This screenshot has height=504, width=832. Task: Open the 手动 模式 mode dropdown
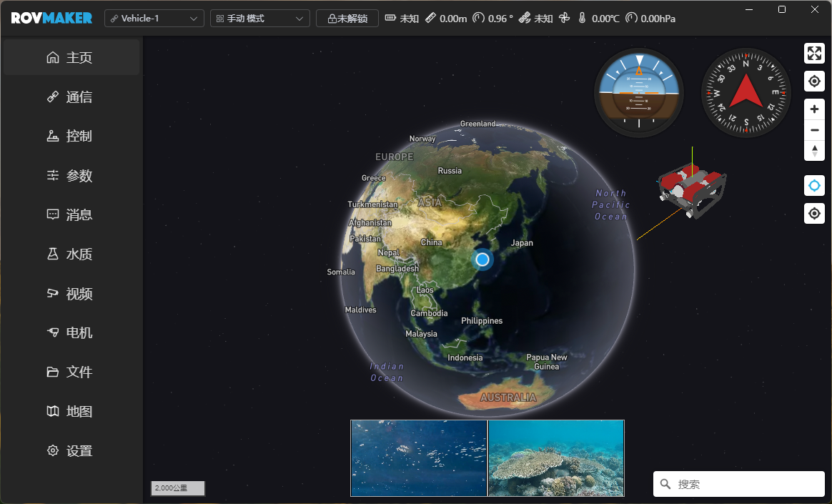pos(260,19)
